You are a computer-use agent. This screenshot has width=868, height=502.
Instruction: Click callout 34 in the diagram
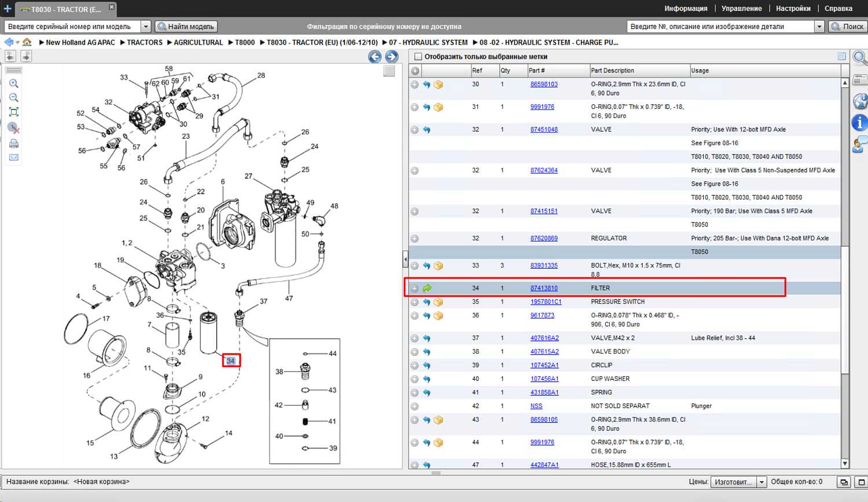pos(231,361)
